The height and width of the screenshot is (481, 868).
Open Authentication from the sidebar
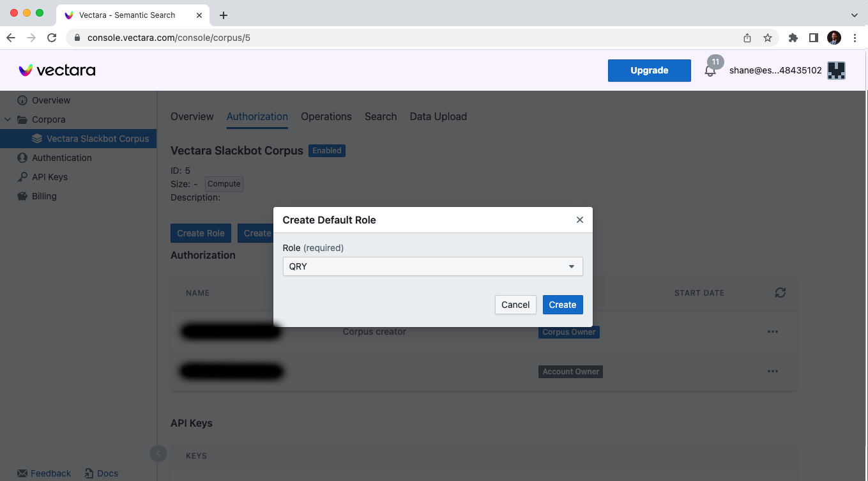point(62,157)
